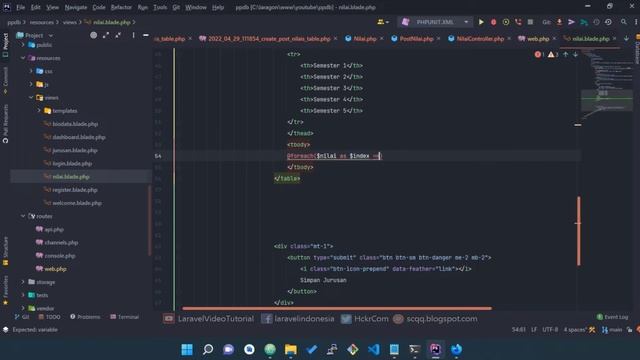Viewport: 640px width, 360px height.
Task: Run with coverage icon in toolbar
Action: [x=506, y=22]
